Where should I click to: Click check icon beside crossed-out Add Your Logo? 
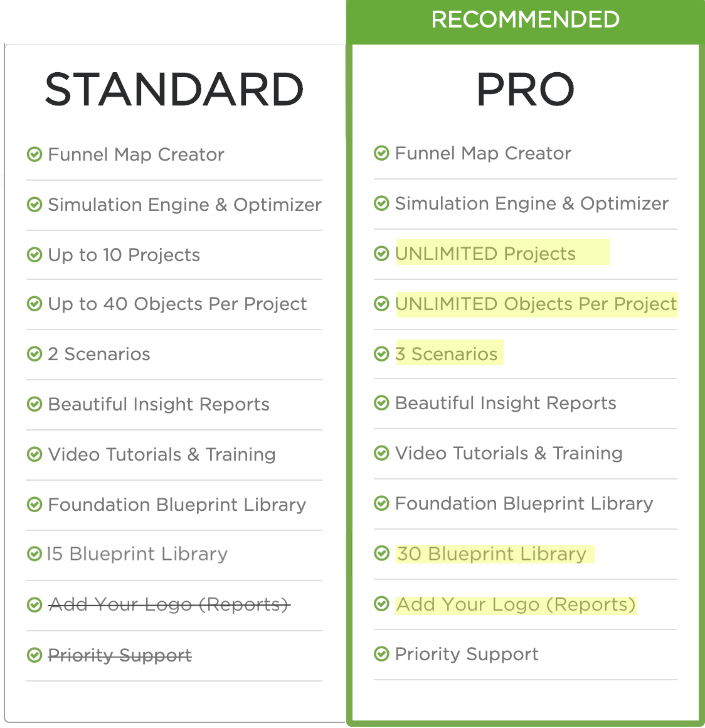point(34,604)
